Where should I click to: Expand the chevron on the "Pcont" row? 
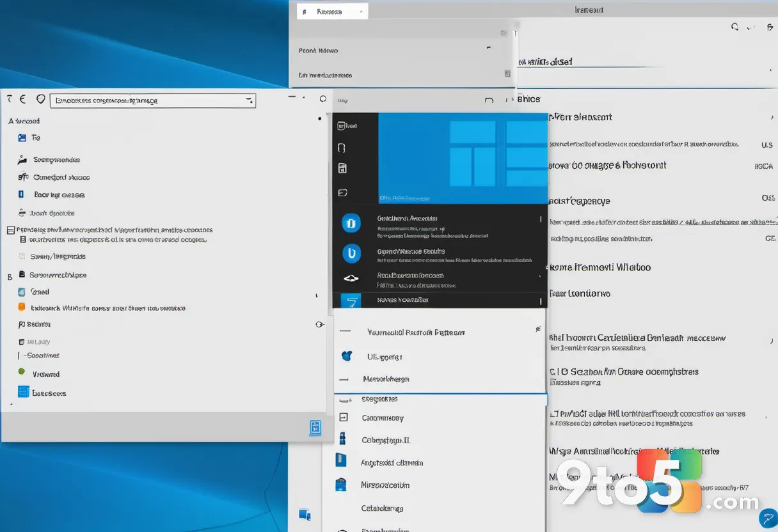(489, 47)
